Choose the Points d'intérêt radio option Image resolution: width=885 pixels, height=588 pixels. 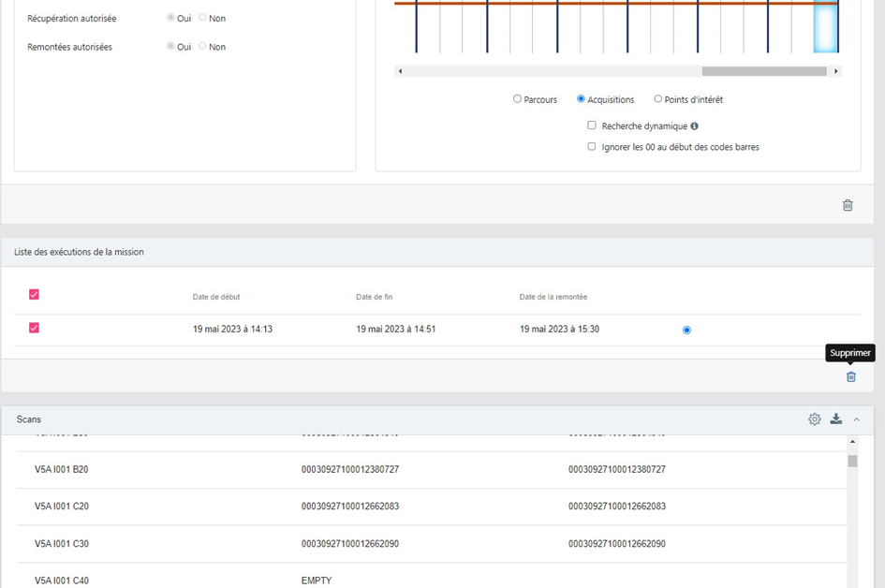(x=657, y=98)
